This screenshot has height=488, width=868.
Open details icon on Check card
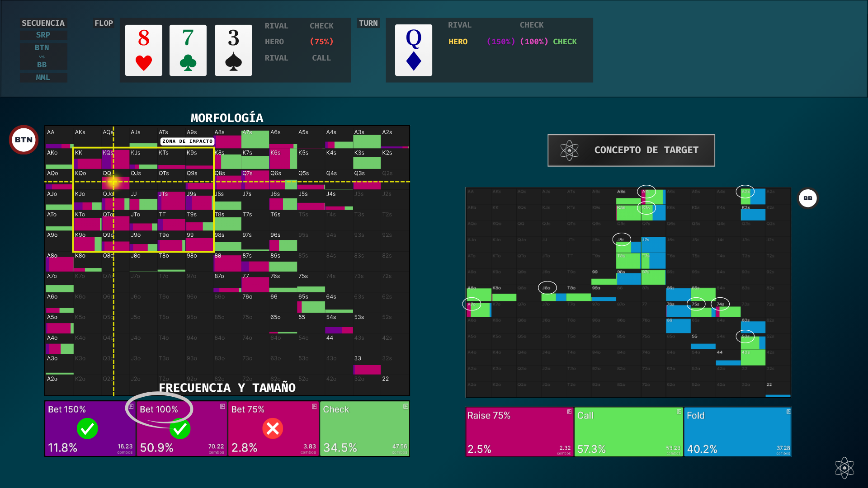point(406,407)
